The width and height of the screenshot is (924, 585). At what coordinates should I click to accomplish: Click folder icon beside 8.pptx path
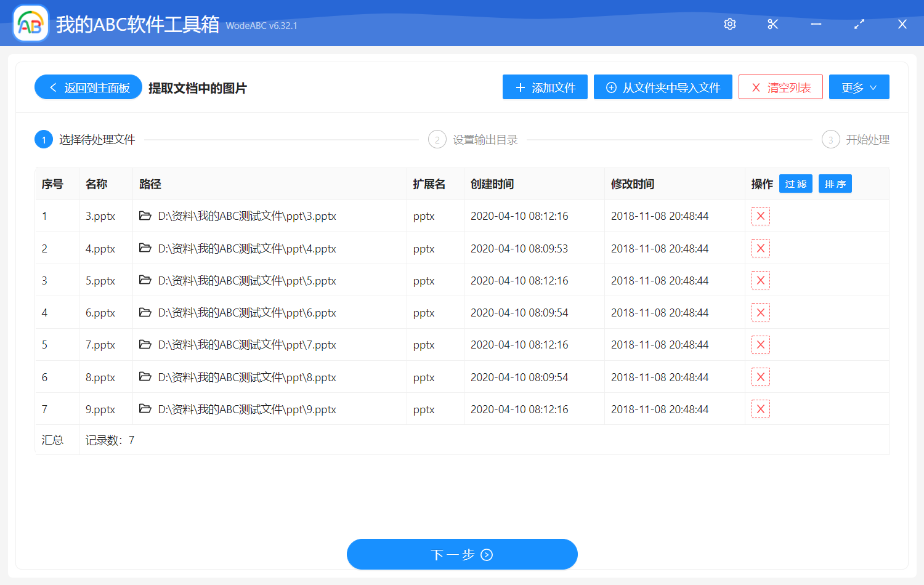point(145,377)
